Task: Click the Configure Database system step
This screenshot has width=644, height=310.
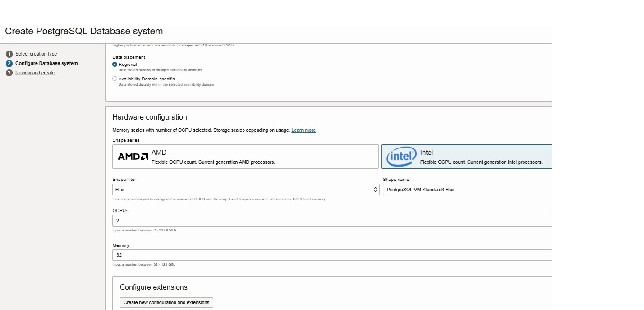Action: [x=46, y=63]
